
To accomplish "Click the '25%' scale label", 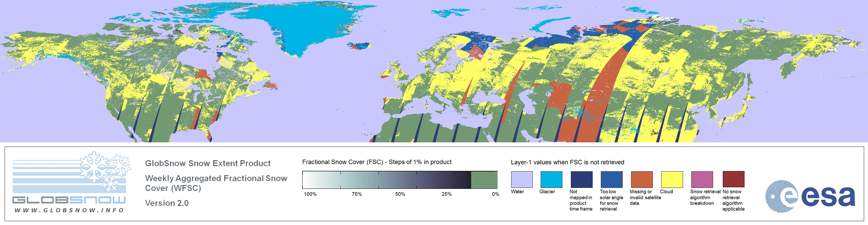I will pyautogui.click(x=446, y=194).
